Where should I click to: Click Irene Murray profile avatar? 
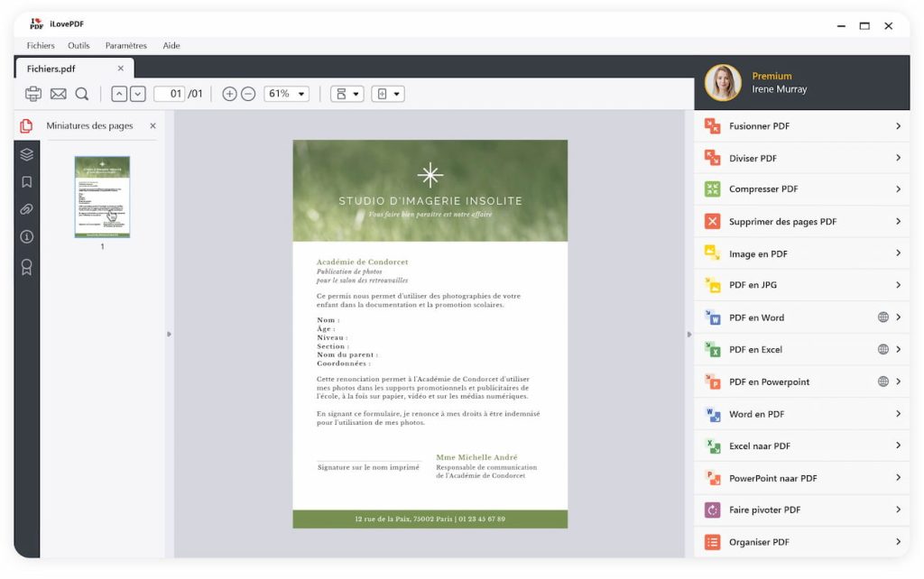point(723,82)
